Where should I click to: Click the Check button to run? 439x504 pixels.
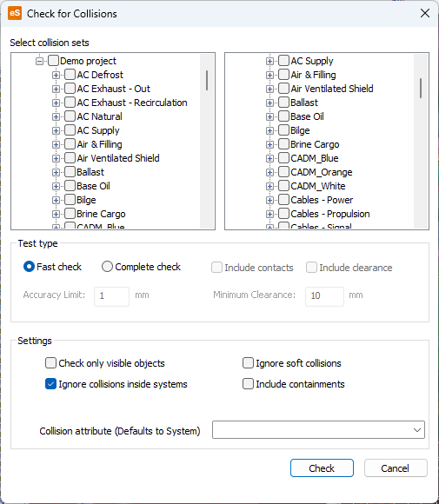[322, 468]
